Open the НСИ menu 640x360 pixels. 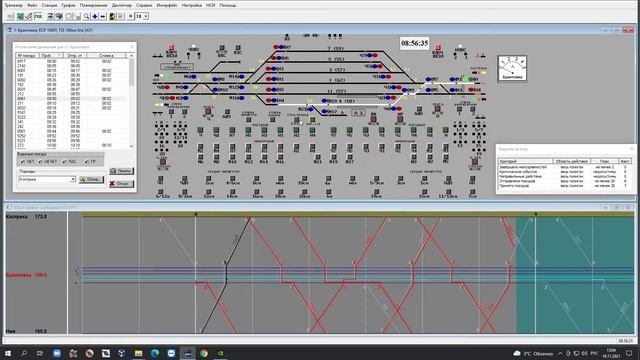click(211, 5)
